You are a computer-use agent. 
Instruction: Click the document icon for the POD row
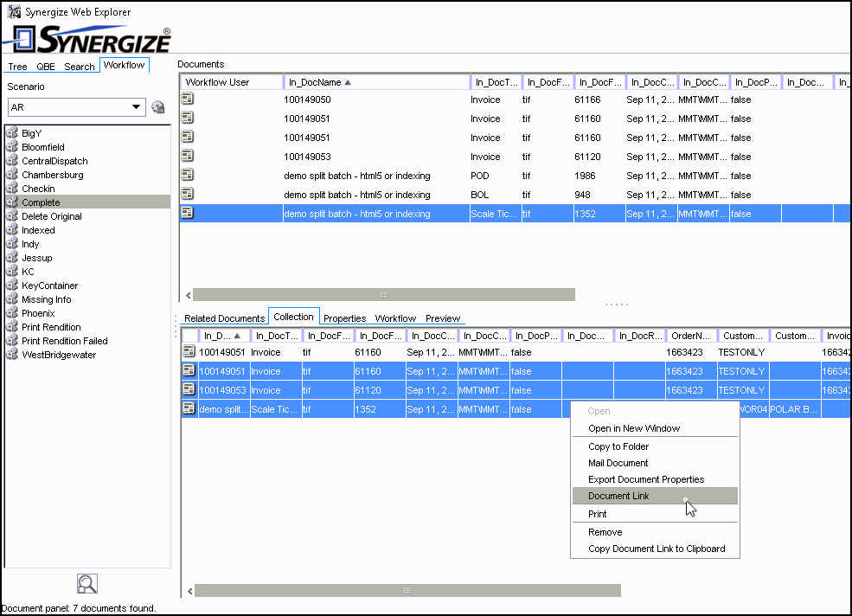pos(188,175)
